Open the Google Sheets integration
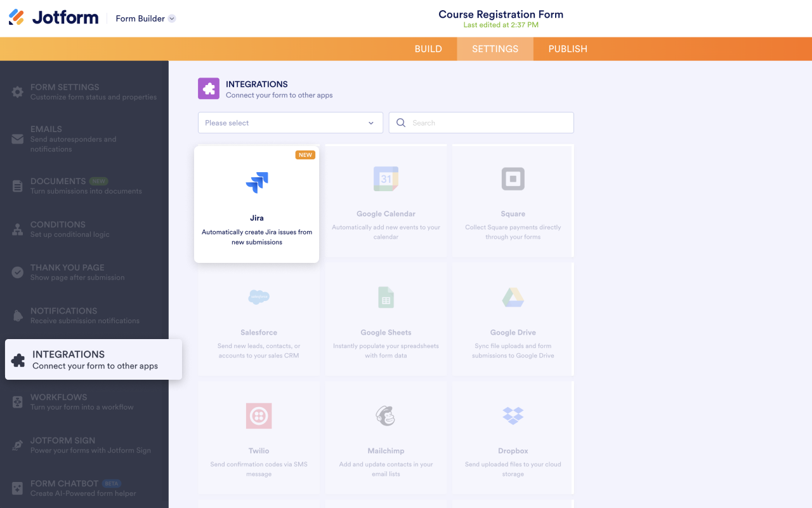812x508 pixels. coord(386,319)
